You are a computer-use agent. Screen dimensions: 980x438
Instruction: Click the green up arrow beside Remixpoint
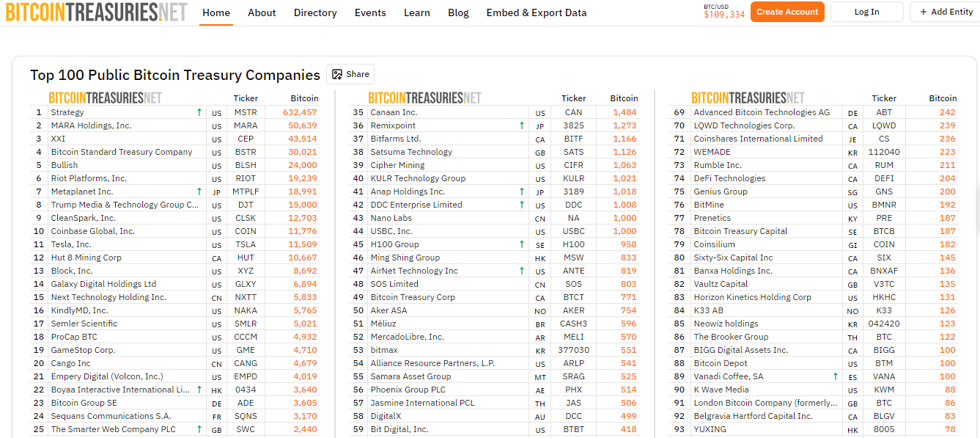tap(521, 125)
